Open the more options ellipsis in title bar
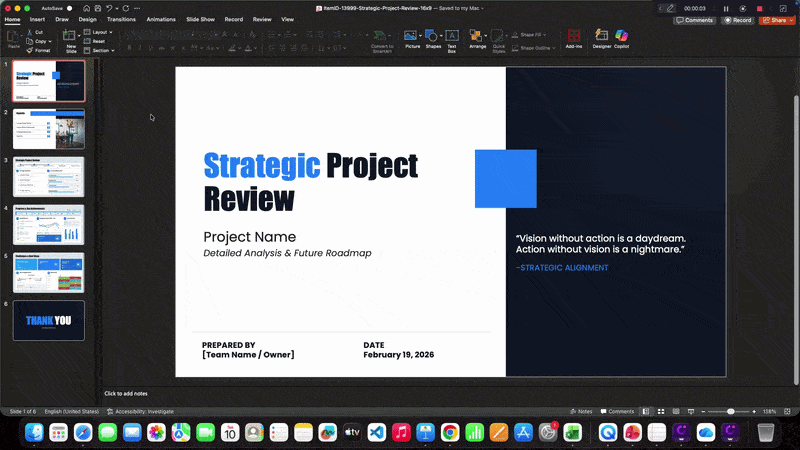The height and width of the screenshot is (450, 800). pos(137,8)
